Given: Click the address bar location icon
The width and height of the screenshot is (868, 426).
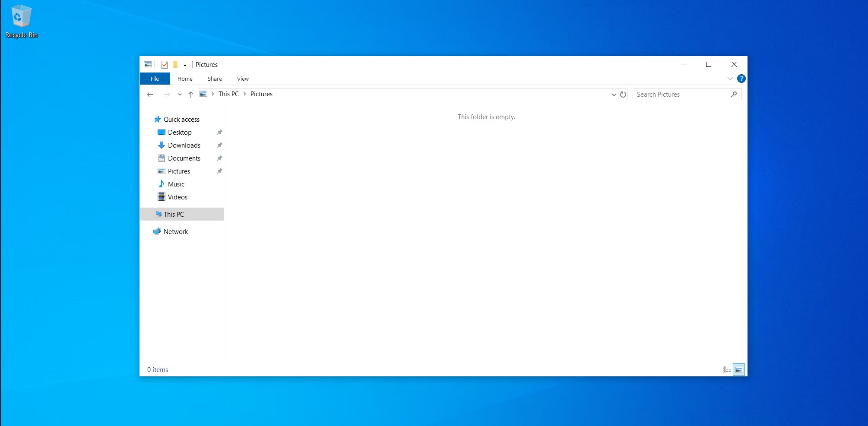Looking at the screenshot, I should pos(203,94).
